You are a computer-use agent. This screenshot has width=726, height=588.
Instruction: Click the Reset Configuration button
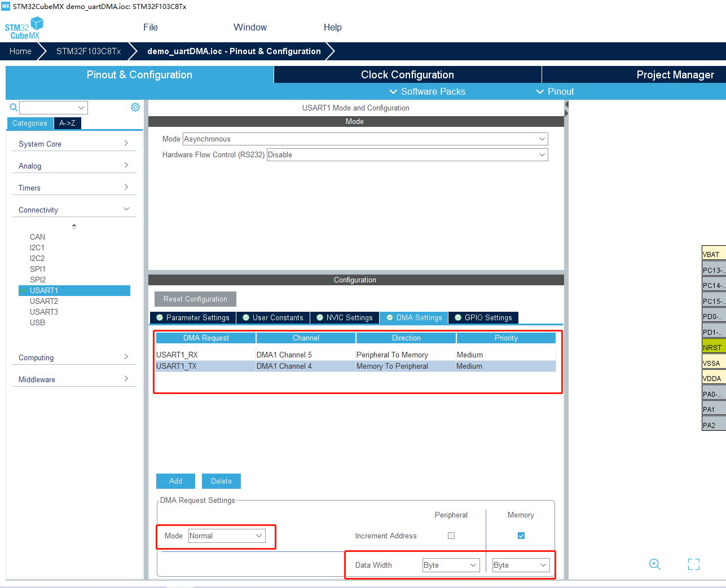point(195,299)
